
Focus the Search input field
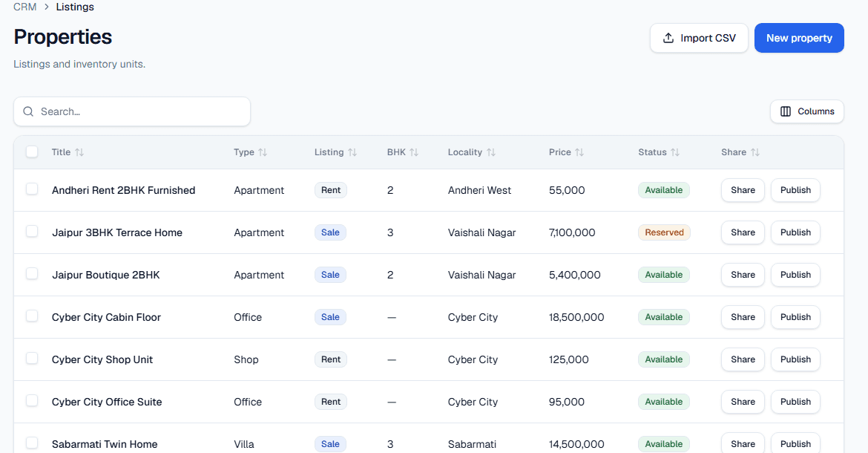(x=132, y=111)
